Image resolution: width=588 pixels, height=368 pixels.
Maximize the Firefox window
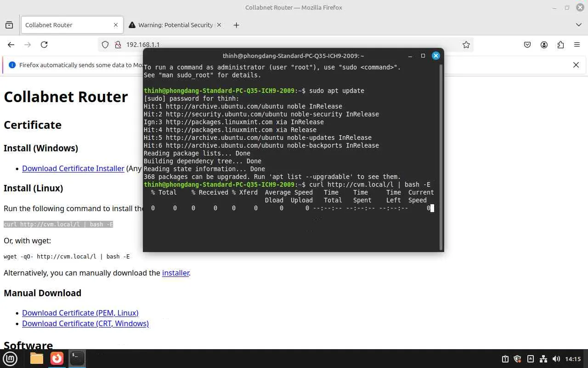click(567, 7)
